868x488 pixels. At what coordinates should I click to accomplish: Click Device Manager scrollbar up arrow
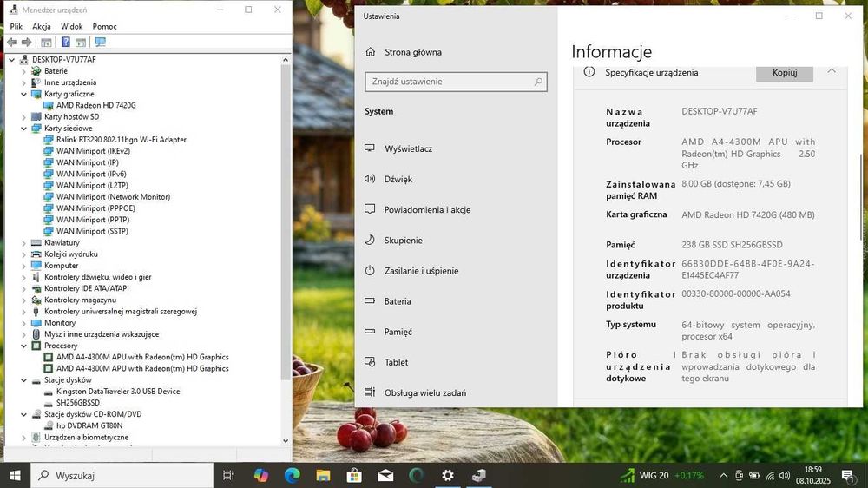pos(286,59)
